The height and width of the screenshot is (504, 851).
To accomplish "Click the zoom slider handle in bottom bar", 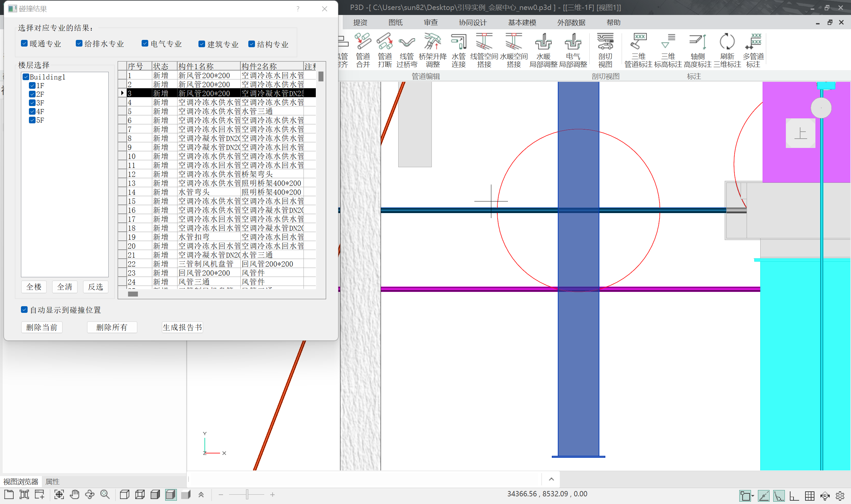I will click(247, 494).
